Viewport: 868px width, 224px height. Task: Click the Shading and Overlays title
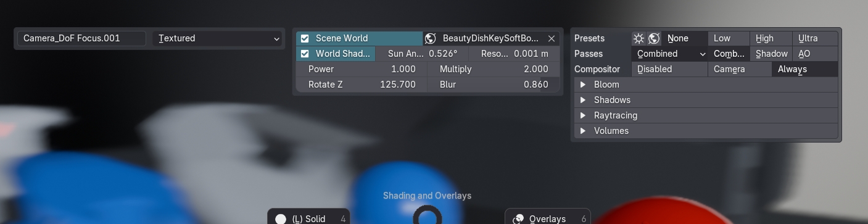click(x=427, y=196)
